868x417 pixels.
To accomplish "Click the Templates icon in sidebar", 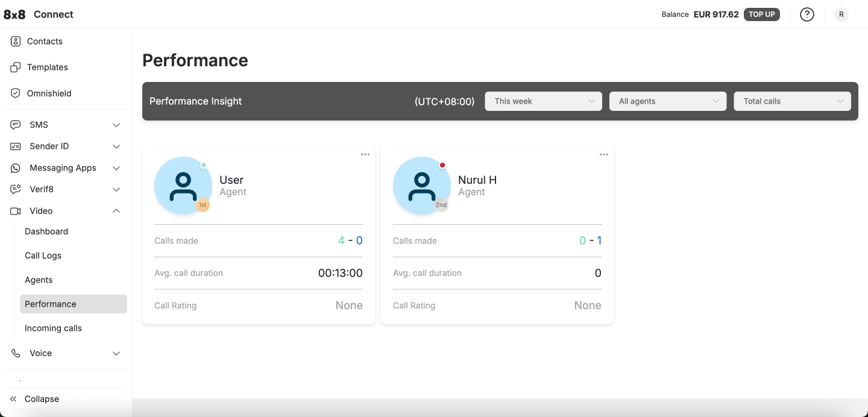I will tap(16, 67).
